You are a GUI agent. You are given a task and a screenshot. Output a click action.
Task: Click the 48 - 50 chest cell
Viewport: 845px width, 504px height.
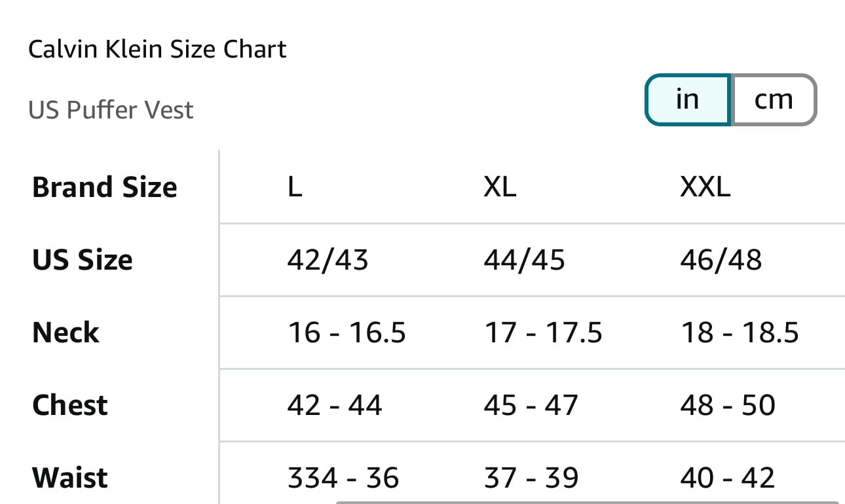pos(728,406)
